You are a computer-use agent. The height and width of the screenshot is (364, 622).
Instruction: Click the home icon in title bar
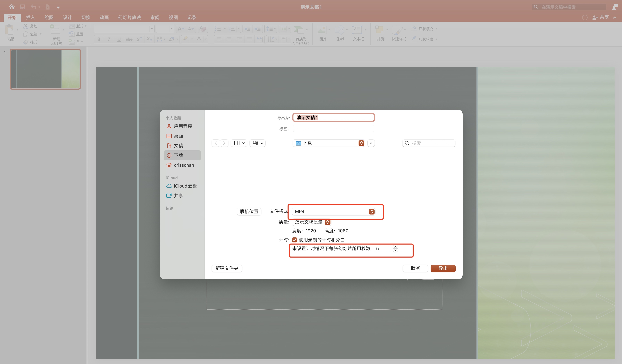tap(12, 7)
